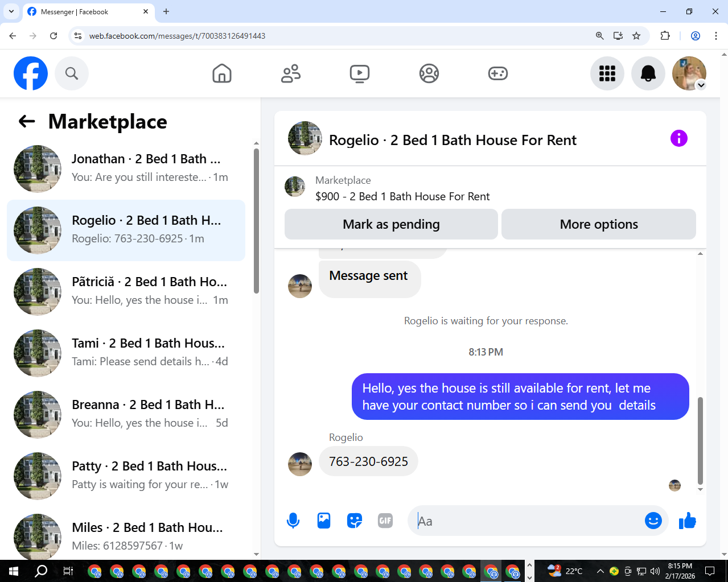This screenshot has width=728, height=582.
Task: Open the purple conversation information icon
Action: click(679, 138)
